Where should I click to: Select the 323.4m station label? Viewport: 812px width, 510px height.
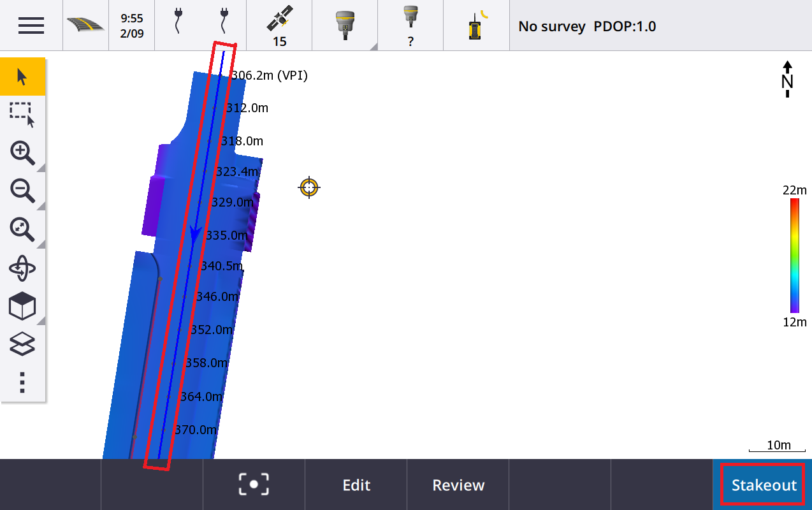pyautogui.click(x=236, y=171)
